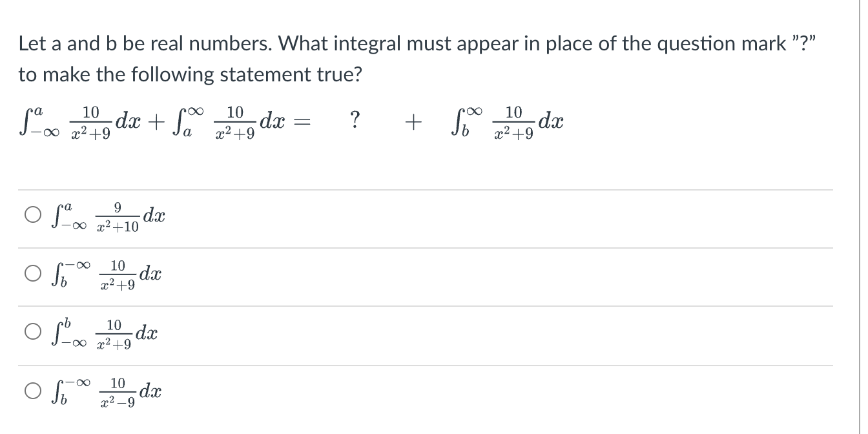868x434 pixels.
Task: Select the fourth answer option radio button
Action: 32,389
